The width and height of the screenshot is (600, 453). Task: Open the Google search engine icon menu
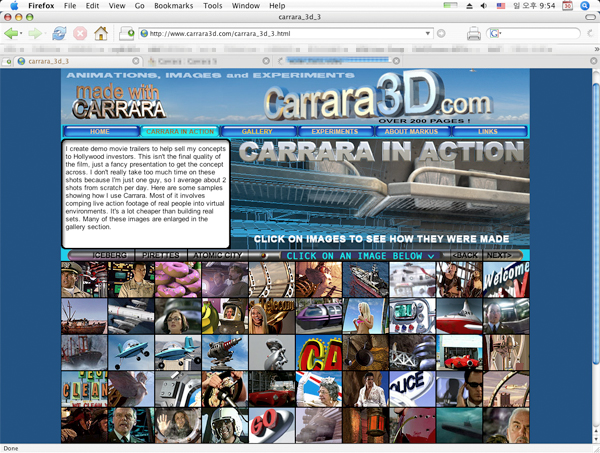pyautogui.click(x=495, y=34)
